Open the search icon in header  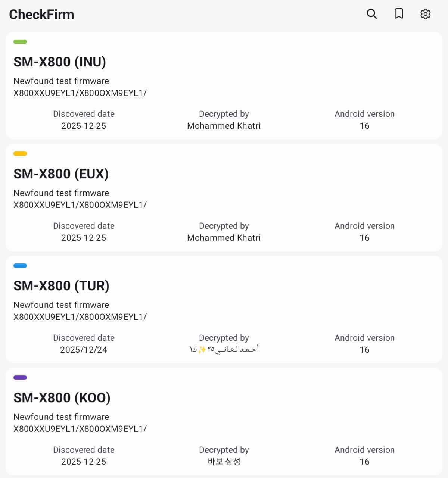[x=371, y=14]
